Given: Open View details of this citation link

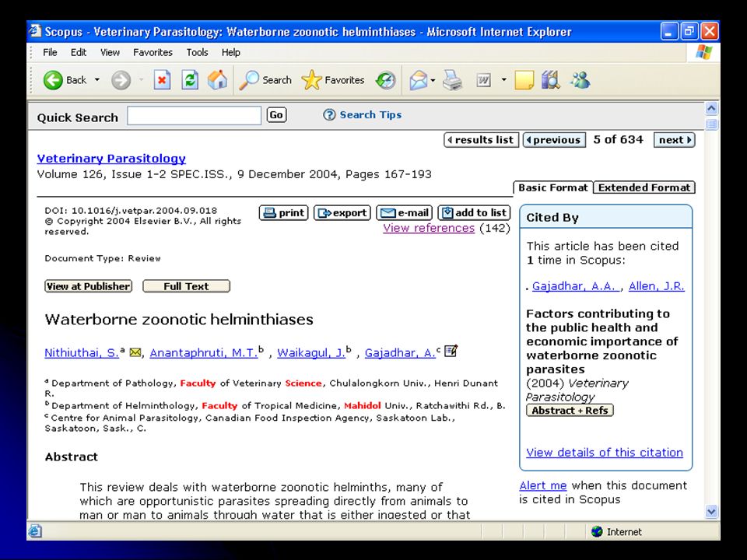Looking at the screenshot, I should (605, 453).
